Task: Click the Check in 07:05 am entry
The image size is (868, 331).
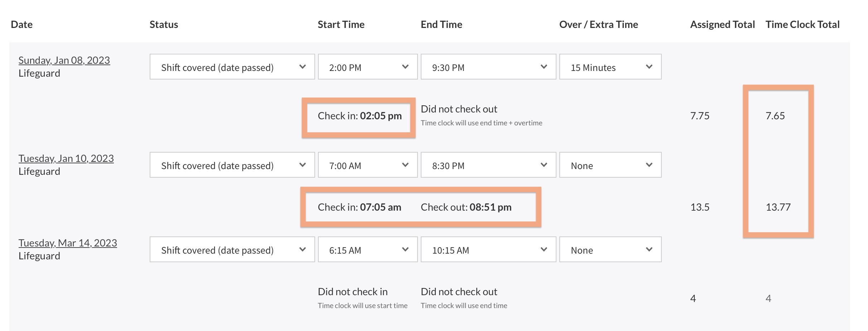Action: (x=359, y=207)
